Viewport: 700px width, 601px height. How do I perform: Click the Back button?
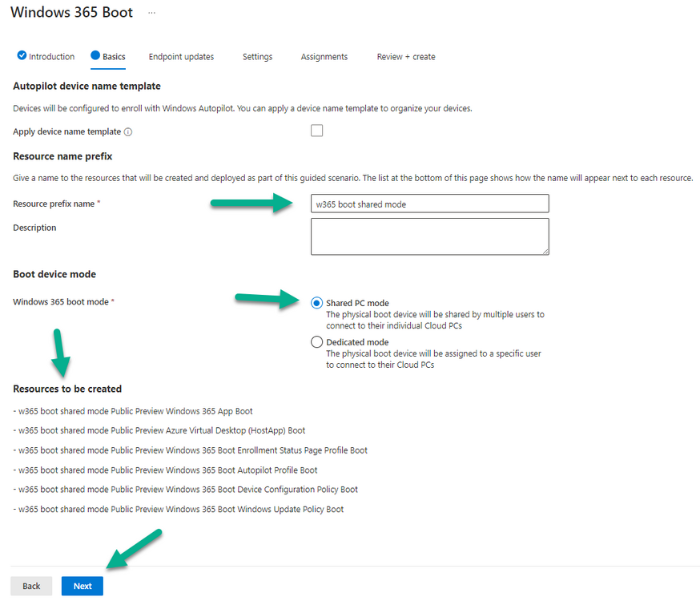(x=31, y=586)
